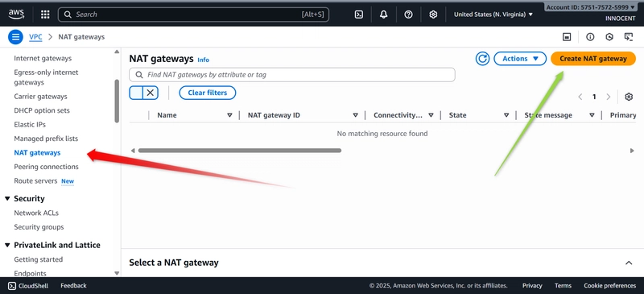This screenshot has height=294, width=644.
Task: Click the table scroll right arrow
Action: tap(632, 151)
